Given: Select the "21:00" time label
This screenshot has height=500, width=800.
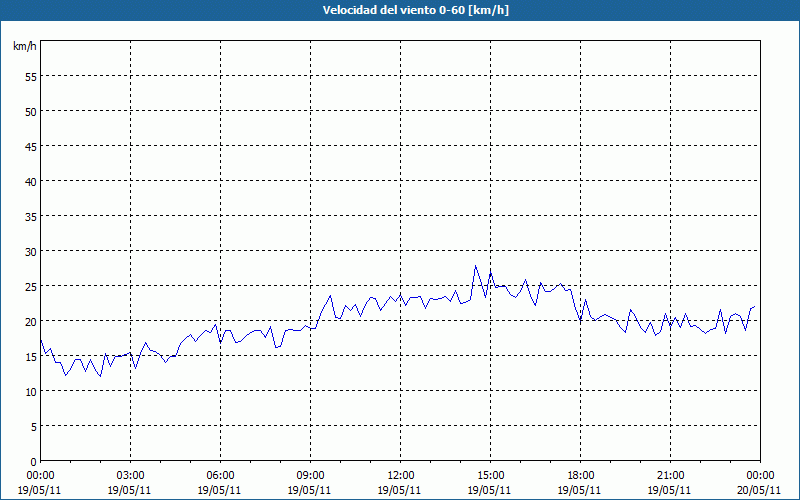Looking at the screenshot, I should [670, 476].
